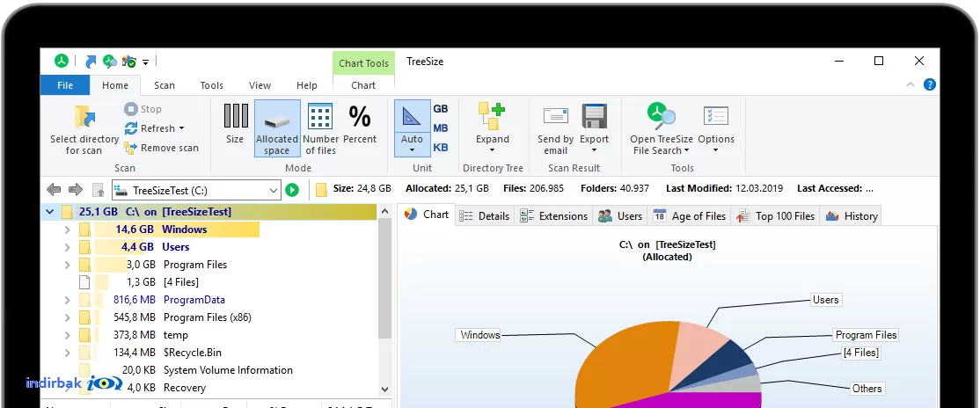Select the Recovery folder row
Viewport: 980px width, 408px height.
(208, 388)
